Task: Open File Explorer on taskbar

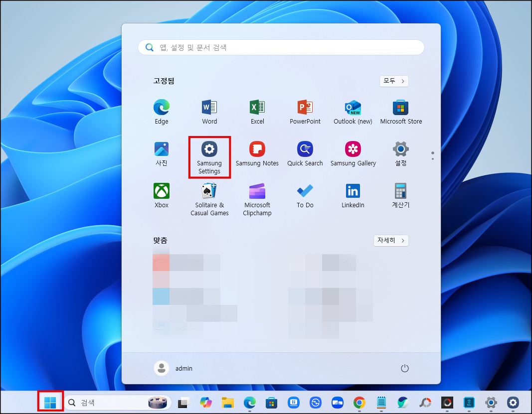Action: (228, 403)
